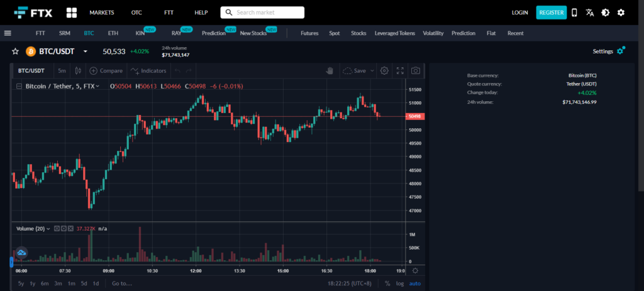Viewport: 644px width, 291px height.
Task: Click the blue left-edge panel handle
Action: click(x=11, y=262)
